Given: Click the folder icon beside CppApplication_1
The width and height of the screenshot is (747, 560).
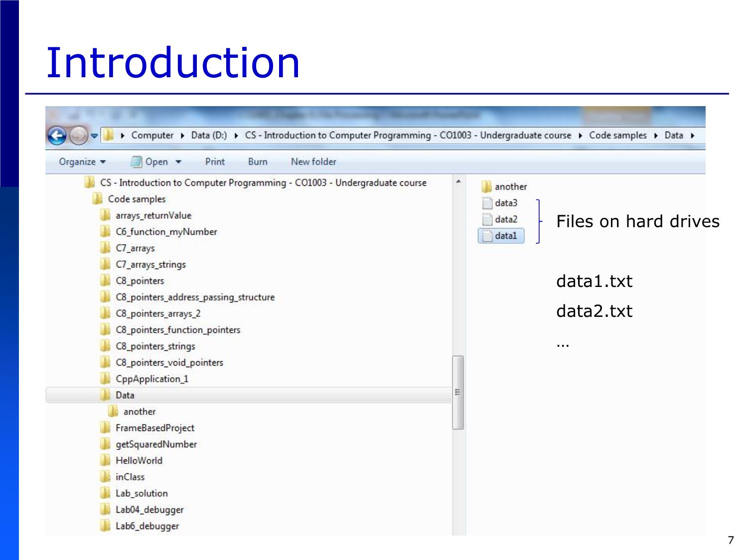Looking at the screenshot, I should click(105, 379).
